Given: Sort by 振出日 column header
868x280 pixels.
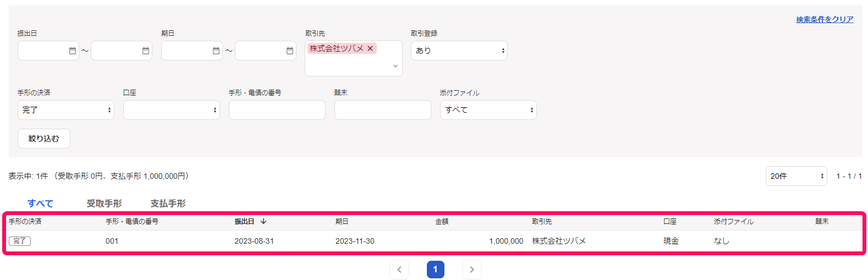Looking at the screenshot, I should (250, 222).
